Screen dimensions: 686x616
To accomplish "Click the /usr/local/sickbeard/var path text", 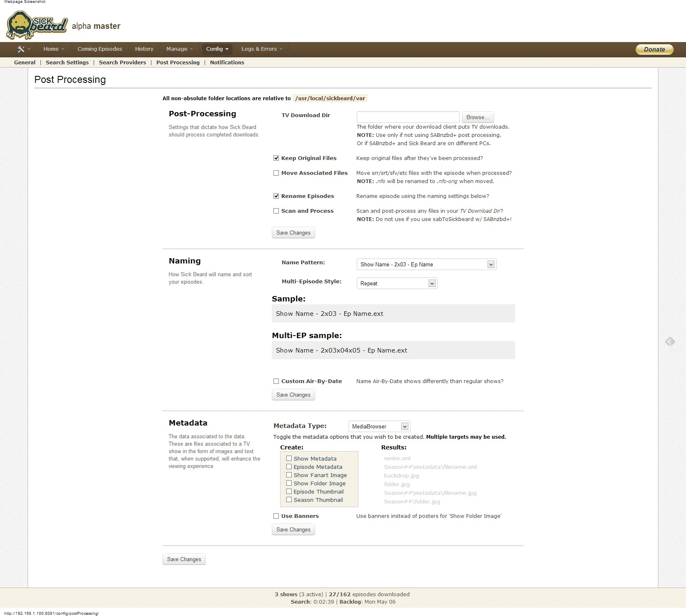I will pos(330,99).
